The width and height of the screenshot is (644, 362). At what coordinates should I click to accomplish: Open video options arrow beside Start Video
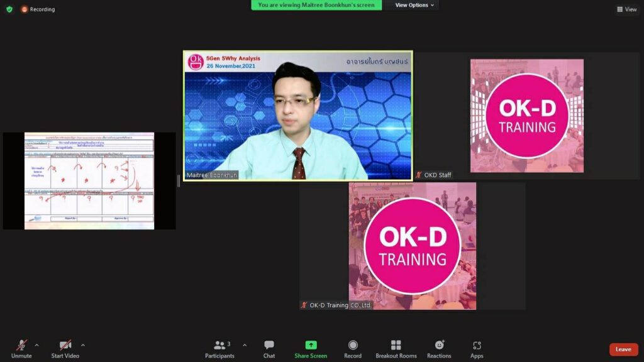[82, 346]
